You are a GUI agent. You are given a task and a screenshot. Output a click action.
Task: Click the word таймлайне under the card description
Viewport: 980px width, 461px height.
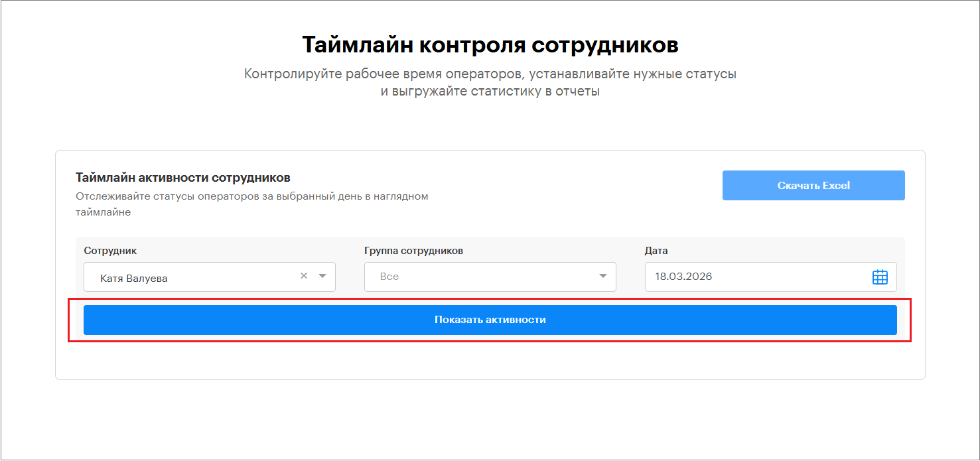(103, 212)
